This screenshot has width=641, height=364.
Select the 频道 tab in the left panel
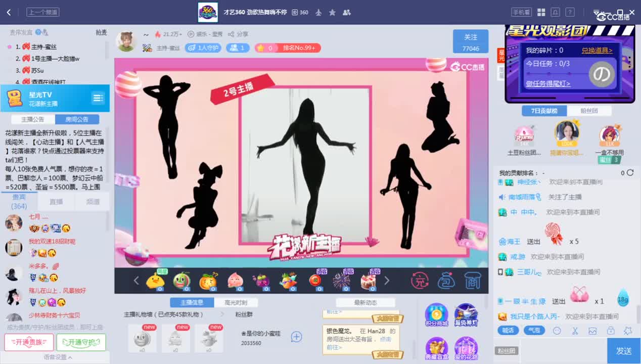tap(93, 202)
